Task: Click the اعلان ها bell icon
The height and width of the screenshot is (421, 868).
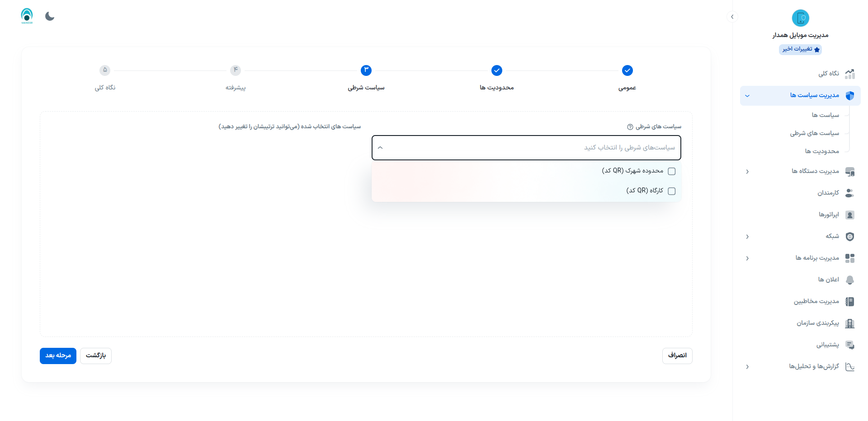Action: 850,280
